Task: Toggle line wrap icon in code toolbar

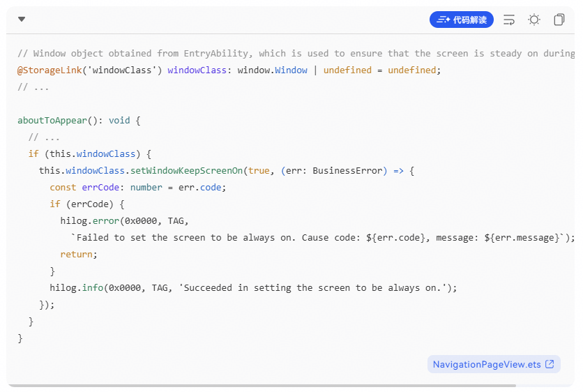Action: pos(509,20)
